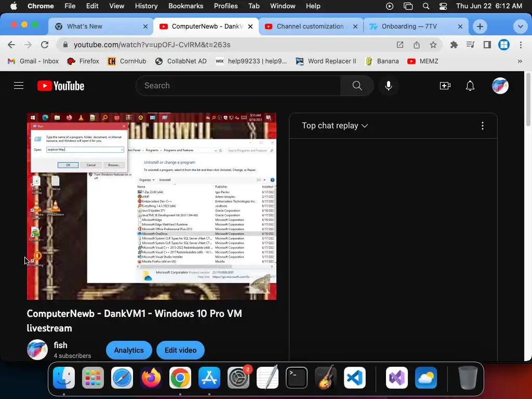Open the Word Replacer II bookmark
Viewport: 532px width, 399px height.
326,61
